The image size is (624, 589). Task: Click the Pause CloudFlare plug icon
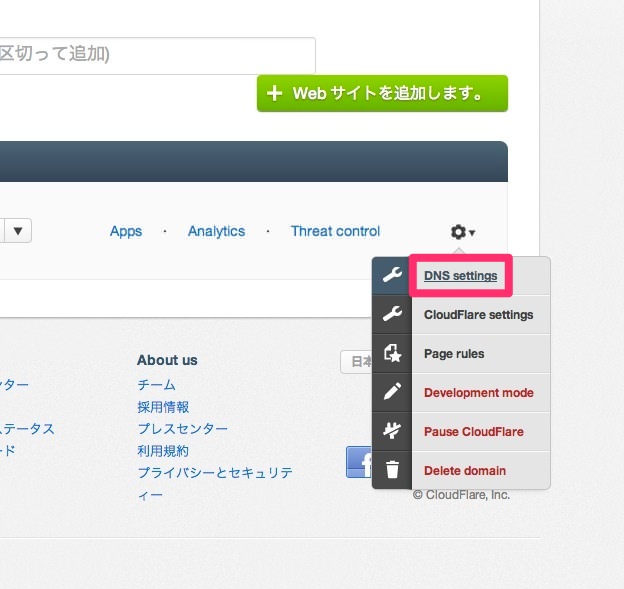point(392,431)
